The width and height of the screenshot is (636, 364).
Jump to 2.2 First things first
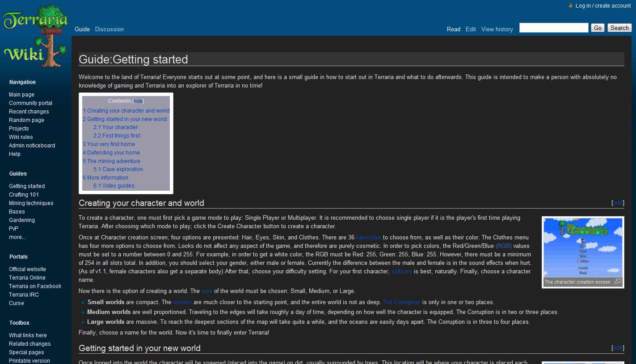[x=117, y=136]
